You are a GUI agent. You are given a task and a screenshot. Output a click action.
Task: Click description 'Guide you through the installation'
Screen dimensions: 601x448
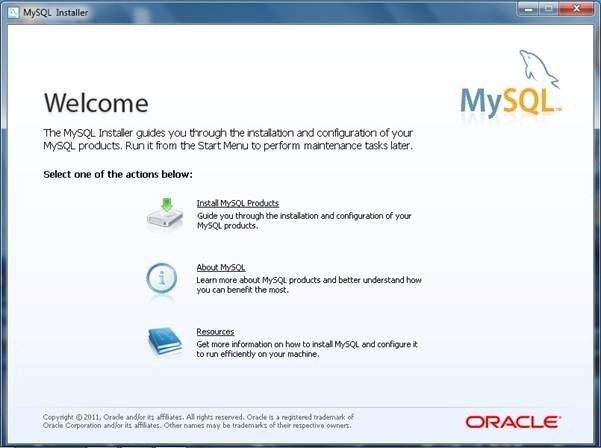pyautogui.click(x=304, y=221)
